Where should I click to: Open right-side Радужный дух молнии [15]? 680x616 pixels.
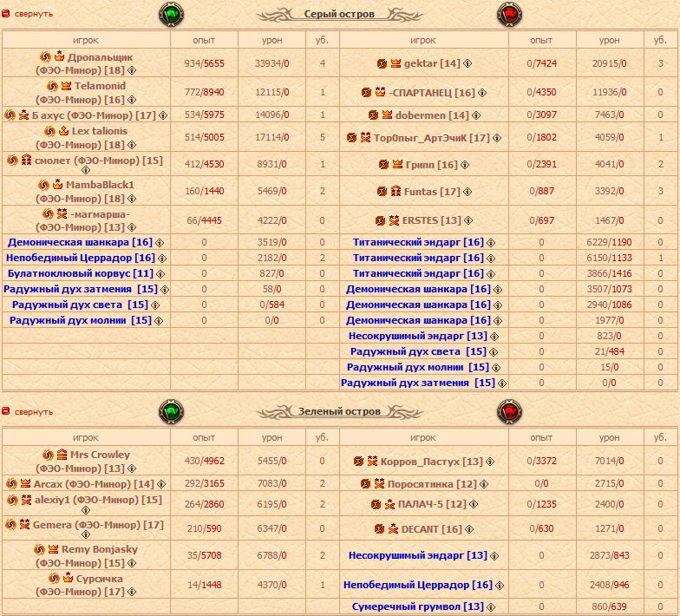(418, 367)
